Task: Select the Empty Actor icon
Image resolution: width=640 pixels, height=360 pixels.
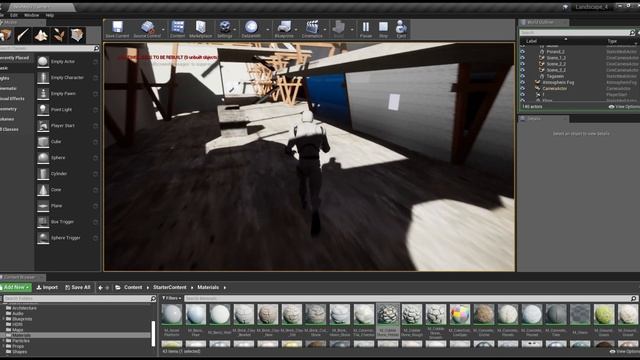Action: click(x=43, y=62)
